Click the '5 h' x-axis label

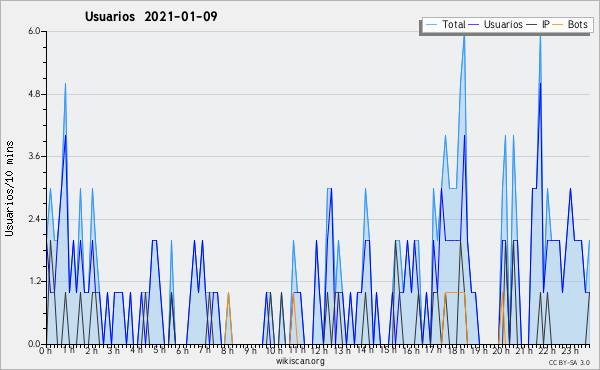click(x=159, y=350)
